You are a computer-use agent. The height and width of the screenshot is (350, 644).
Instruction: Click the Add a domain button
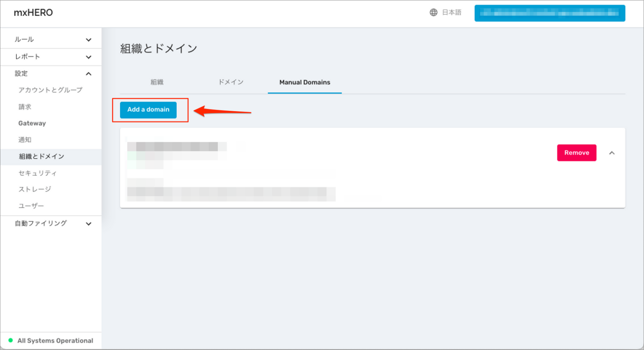[148, 110]
